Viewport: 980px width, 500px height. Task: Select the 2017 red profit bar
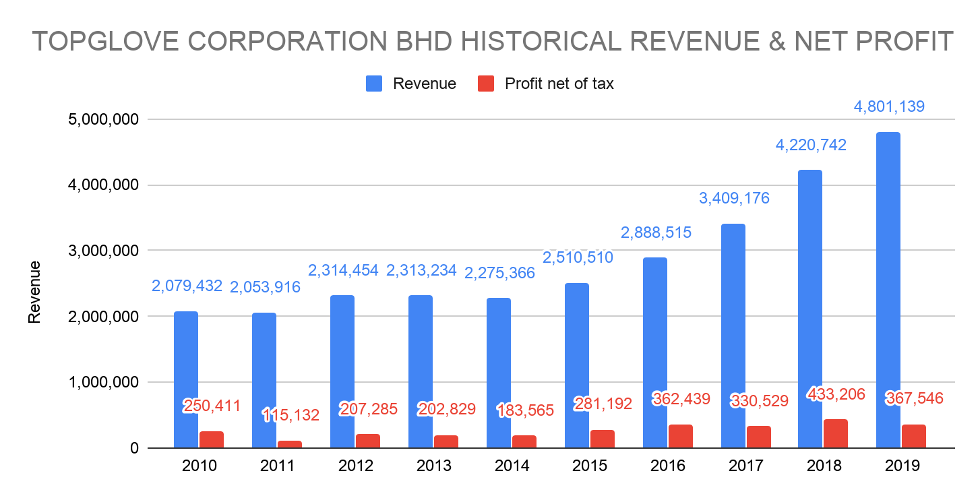(x=759, y=437)
